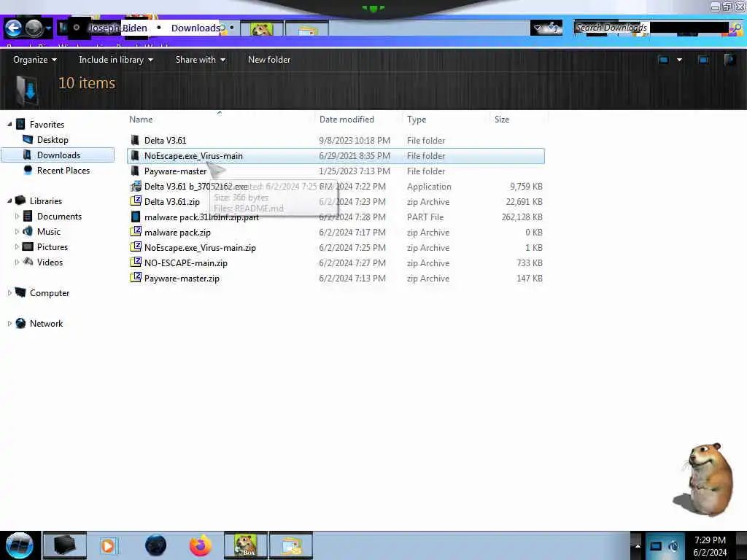Open the Share with menu

coord(200,60)
